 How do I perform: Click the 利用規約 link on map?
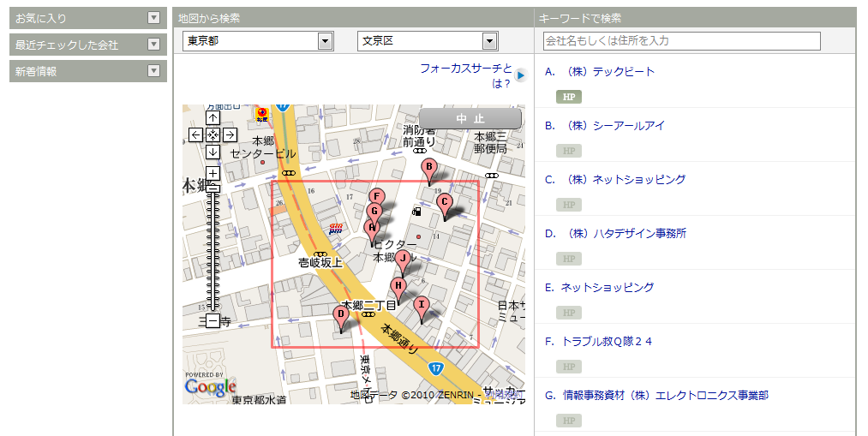pyautogui.click(x=504, y=395)
